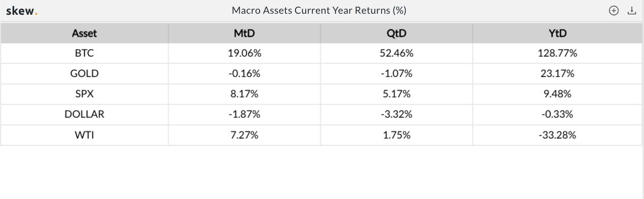Click WTI YtD value -33.28%
The height and width of the screenshot is (199, 644).
pyautogui.click(x=558, y=135)
